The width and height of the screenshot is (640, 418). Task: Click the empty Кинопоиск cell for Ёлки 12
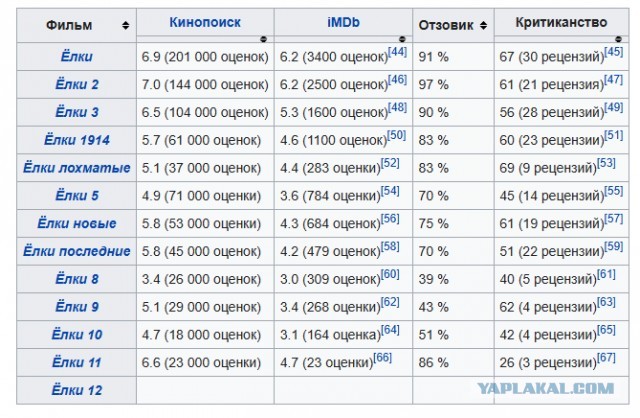point(205,388)
